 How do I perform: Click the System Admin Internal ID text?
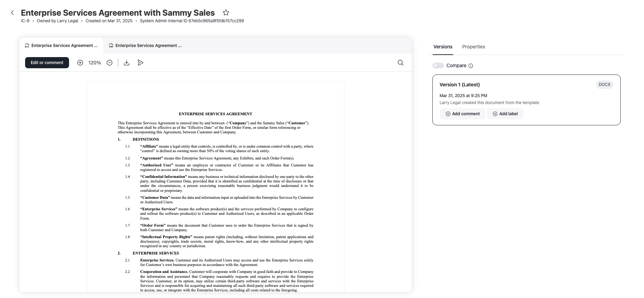192,21
